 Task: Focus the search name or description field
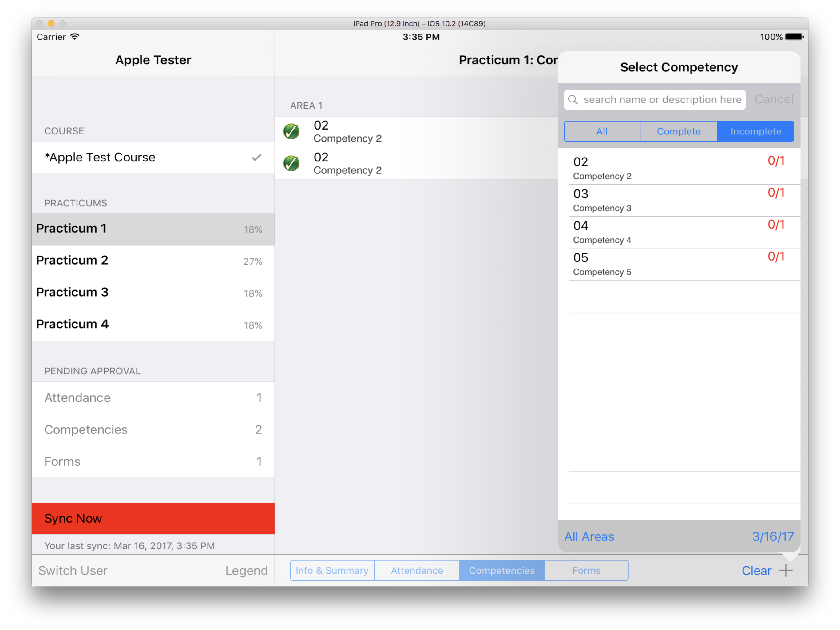pos(655,100)
